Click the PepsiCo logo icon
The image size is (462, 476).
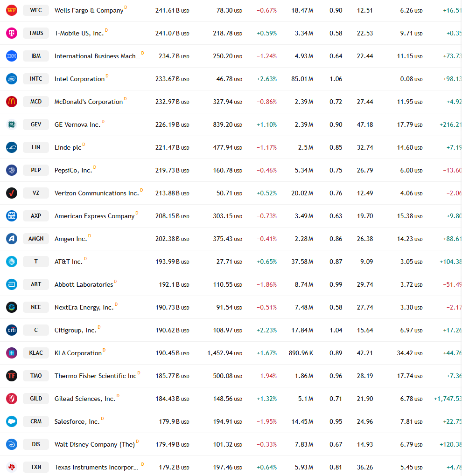[x=12, y=170]
